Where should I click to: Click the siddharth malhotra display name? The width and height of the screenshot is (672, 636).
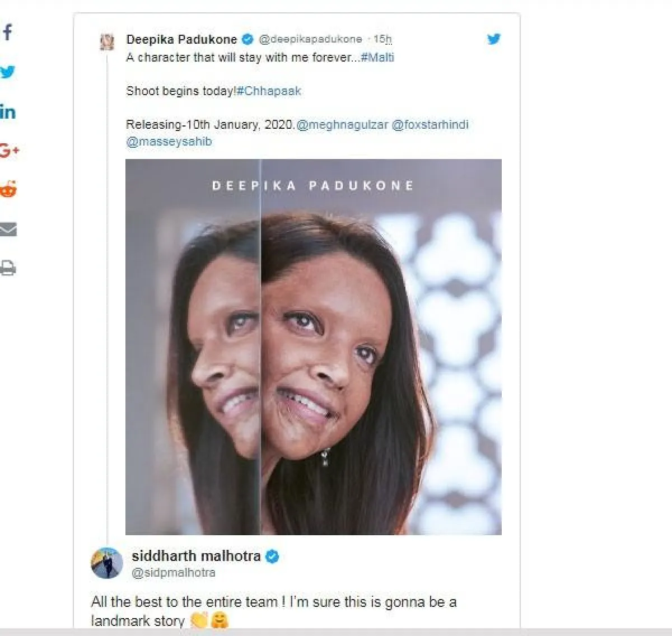(x=196, y=556)
